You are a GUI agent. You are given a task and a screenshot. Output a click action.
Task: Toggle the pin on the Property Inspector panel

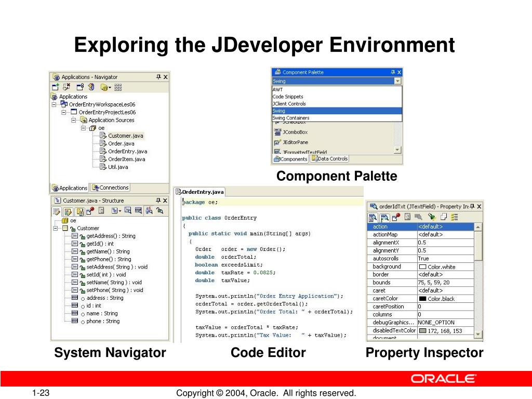pyautogui.click(x=472, y=206)
